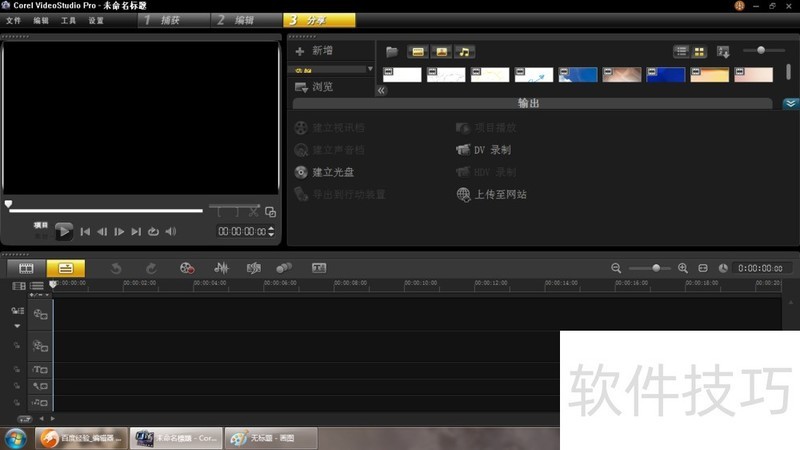This screenshot has height=450, width=800.
Task: Open the 设置 menu
Action: [x=96, y=20]
